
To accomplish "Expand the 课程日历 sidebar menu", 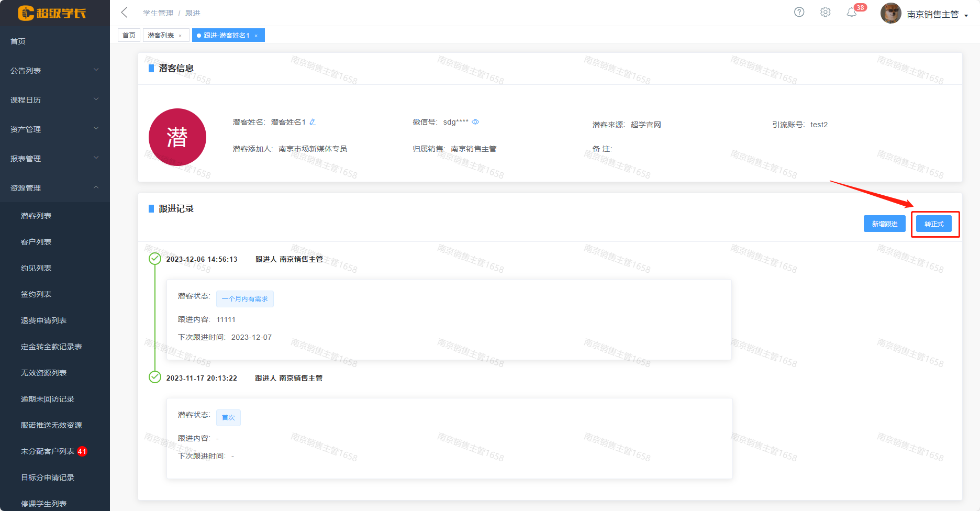I will click(54, 99).
